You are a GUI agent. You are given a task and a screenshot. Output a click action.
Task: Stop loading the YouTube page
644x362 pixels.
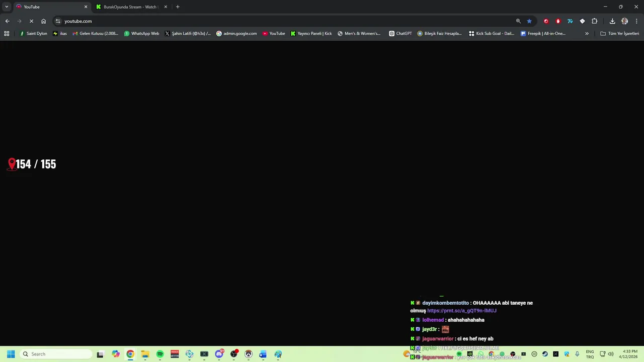pyautogui.click(x=31, y=21)
